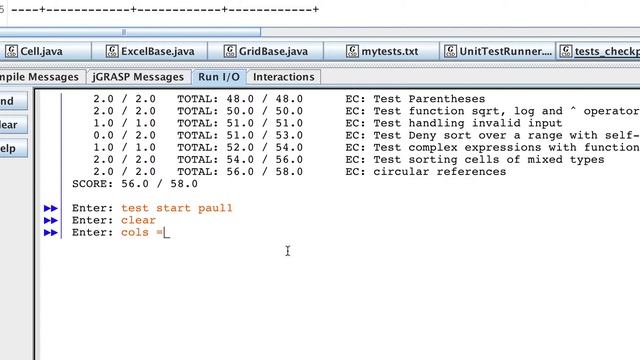640x360 pixels.
Task: Click the horizontal scrollbar thumb above the tabs
Action: click(x=130, y=32)
